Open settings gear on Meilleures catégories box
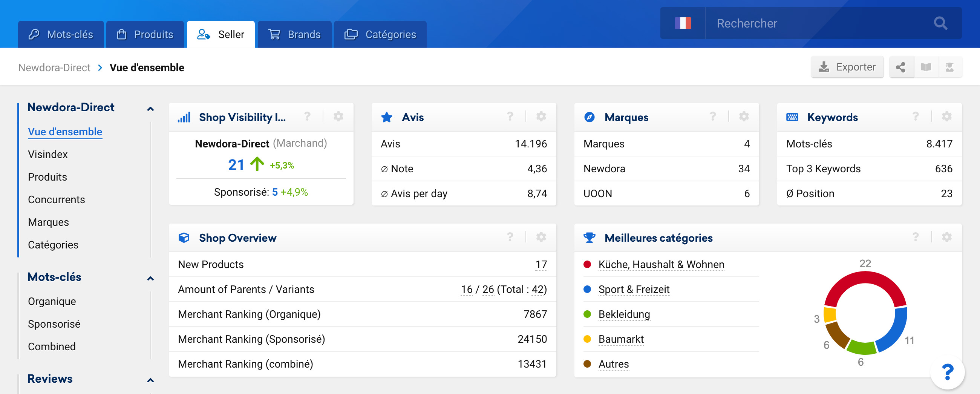 pos(946,237)
